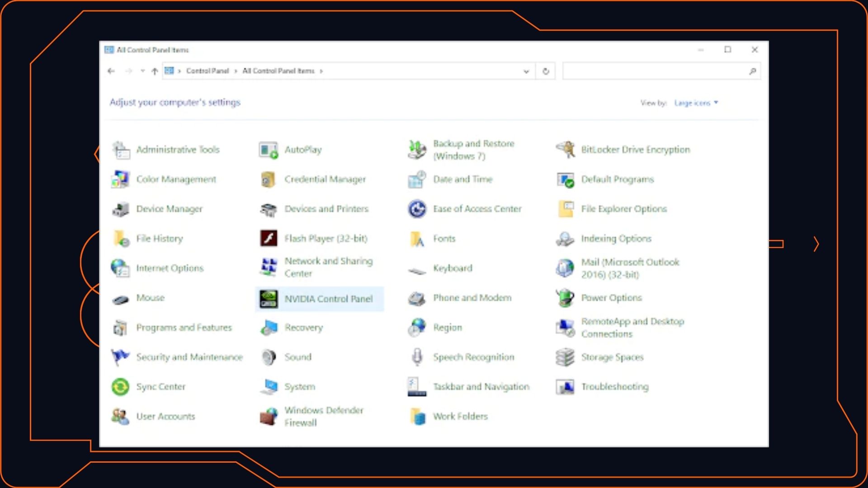868x488 pixels.
Task: Open the AutoPlay icon
Action: coord(269,150)
